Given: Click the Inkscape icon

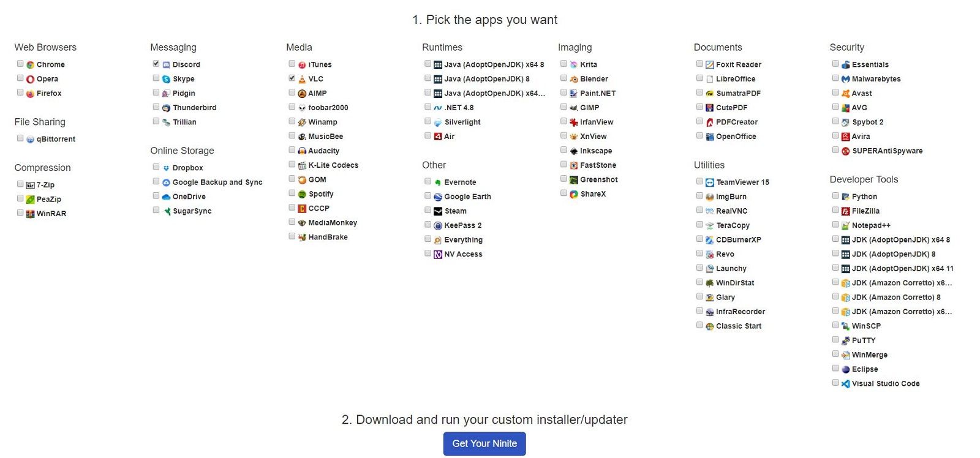Looking at the screenshot, I should tap(574, 151).
